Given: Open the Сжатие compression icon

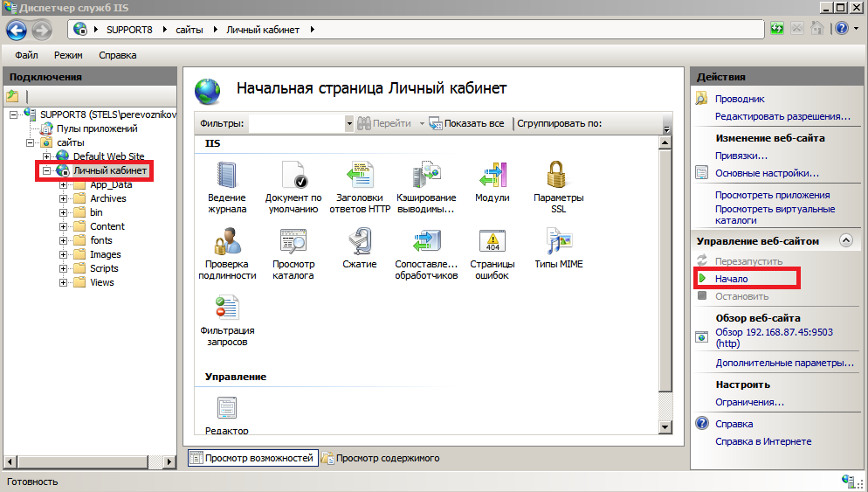Looking at the screenshot, I should [x=360, y=249].
